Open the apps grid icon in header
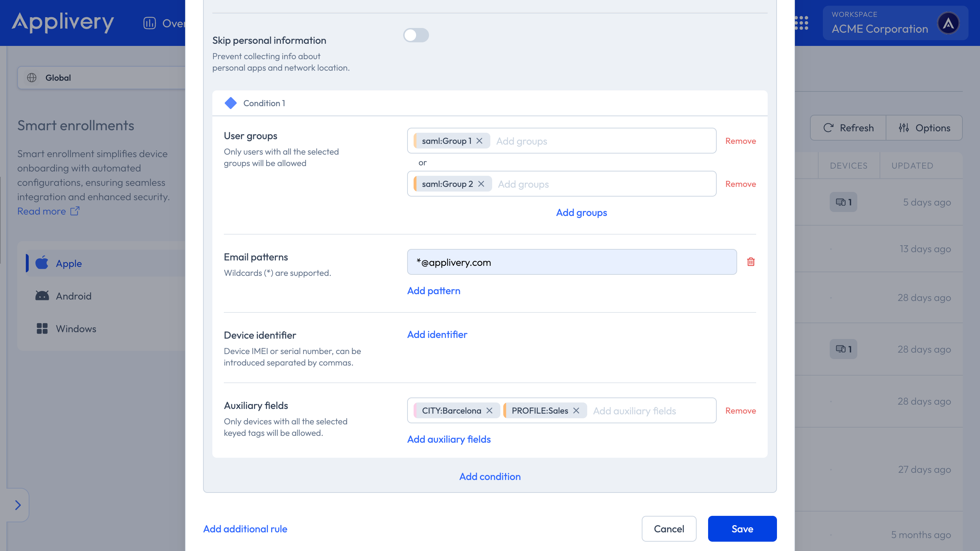980x551 pixels. point(802,23)
